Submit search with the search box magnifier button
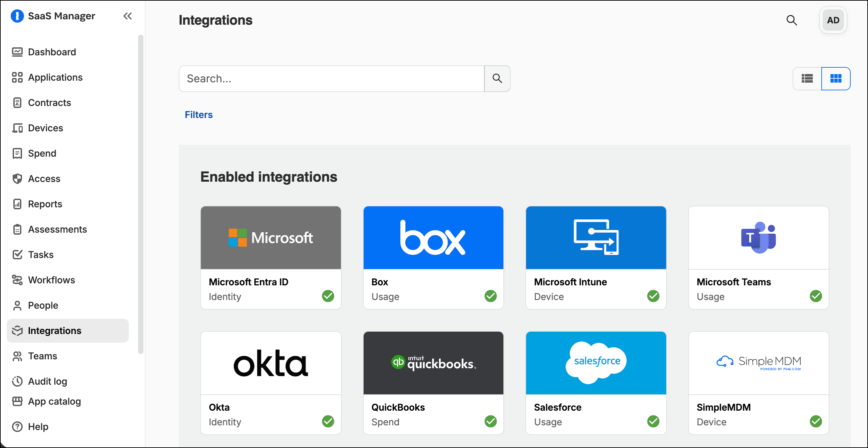Image resolution: width=868 pixels, height=448 pixels. pyautogui.click(x=497, y=78)
